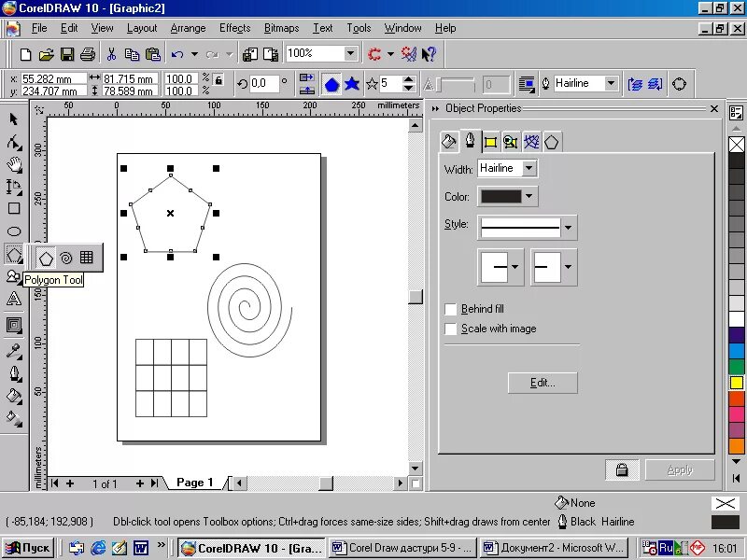Expand the zoom level 100% dropdown
Image resolution: width=747 pixels, height=560 pixels.
(351, 53)
